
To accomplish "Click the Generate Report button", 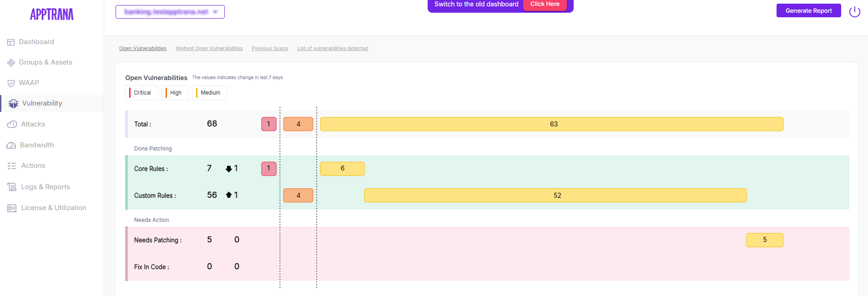I will tap(808, 10).
